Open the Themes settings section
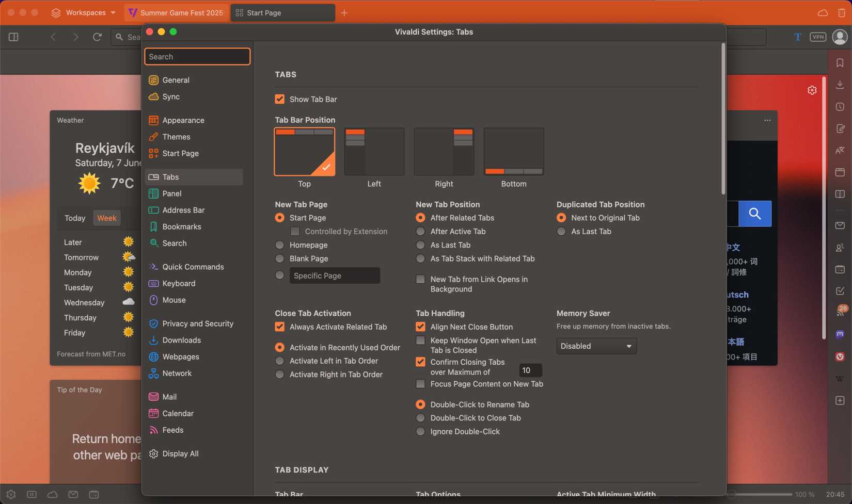Image resolution: width=852 pixels, height=504 pixels. (x=176, y=137)
